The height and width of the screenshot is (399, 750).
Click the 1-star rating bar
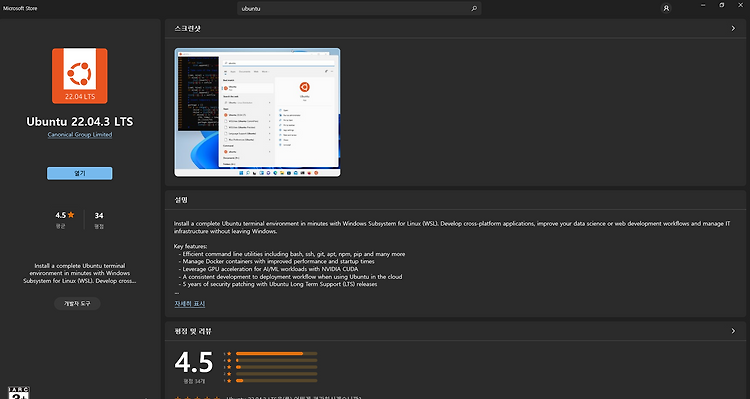[276, 380]
